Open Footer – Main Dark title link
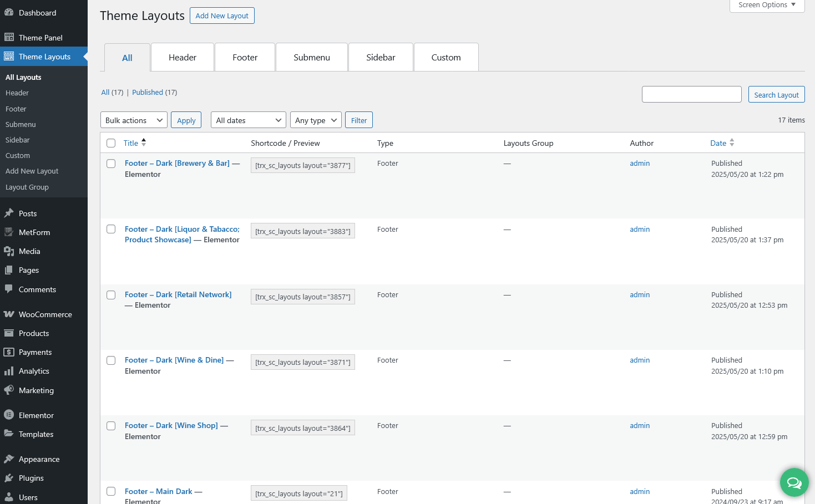This screenshot has height=504, width=815. point(159,491)
